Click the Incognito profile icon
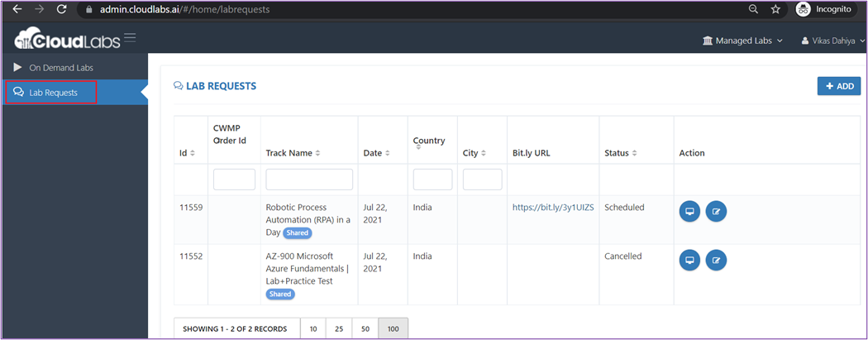868x340 pixels. pyautogui.click(x=804, y=9)
